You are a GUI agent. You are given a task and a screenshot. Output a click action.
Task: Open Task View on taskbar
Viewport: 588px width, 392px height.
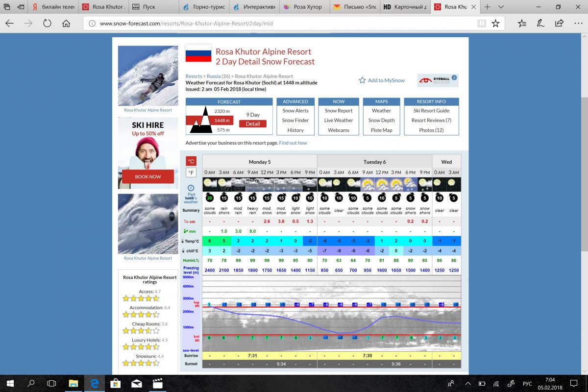(51, 383)
